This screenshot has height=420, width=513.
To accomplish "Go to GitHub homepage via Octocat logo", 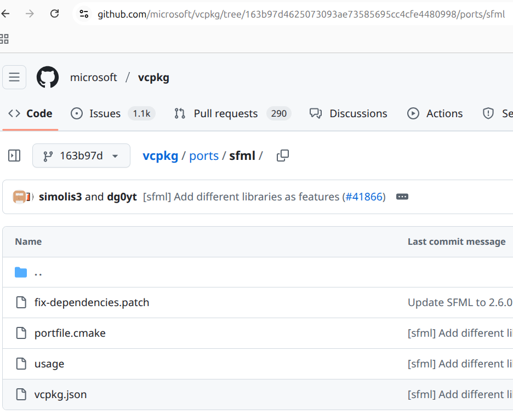I will pyautogui.click(x=48, y=77).
